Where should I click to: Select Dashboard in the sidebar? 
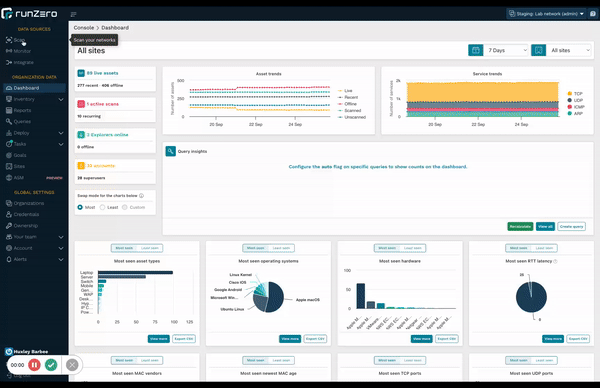coord(34,88)
